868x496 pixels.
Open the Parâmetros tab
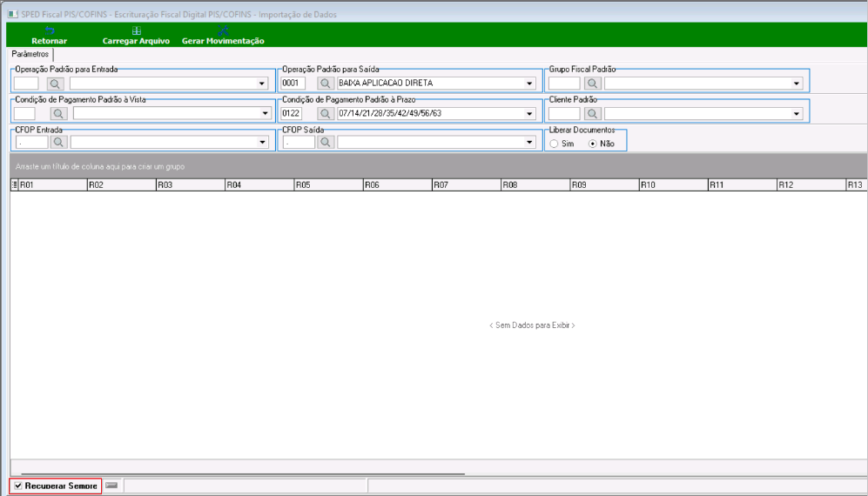pyautogui.click(x=30, y=54)
